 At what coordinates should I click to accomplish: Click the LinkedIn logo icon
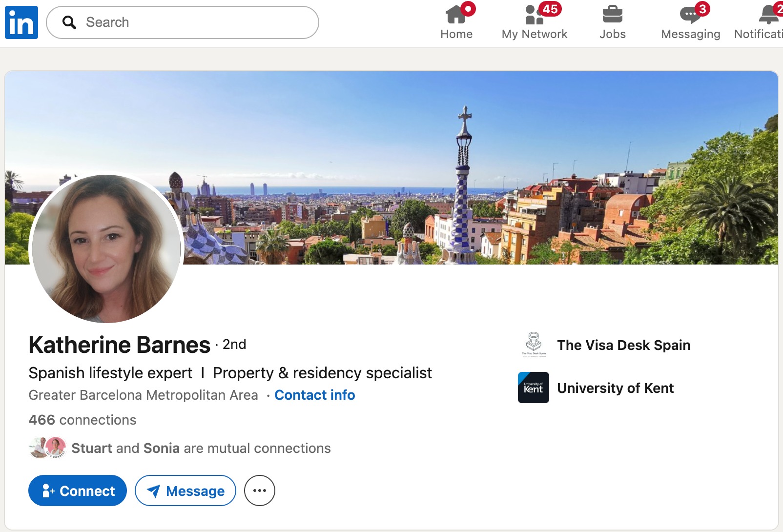(x=21, y=22)
